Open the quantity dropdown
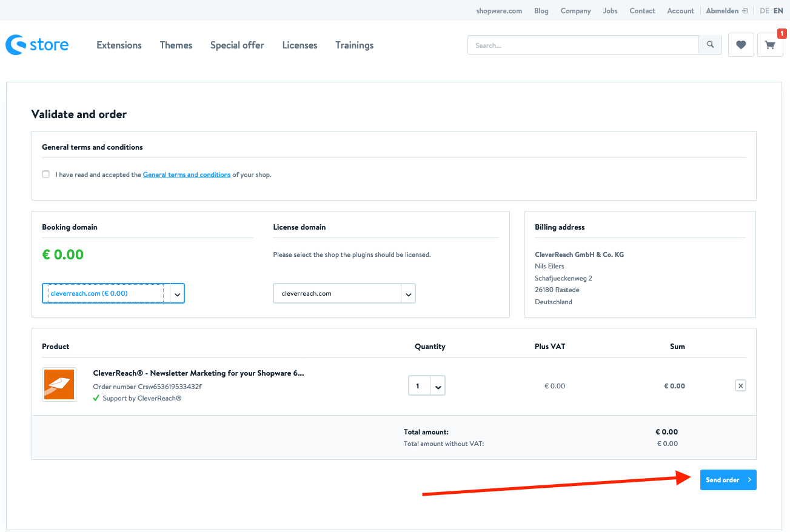 (x=438, y=386)
